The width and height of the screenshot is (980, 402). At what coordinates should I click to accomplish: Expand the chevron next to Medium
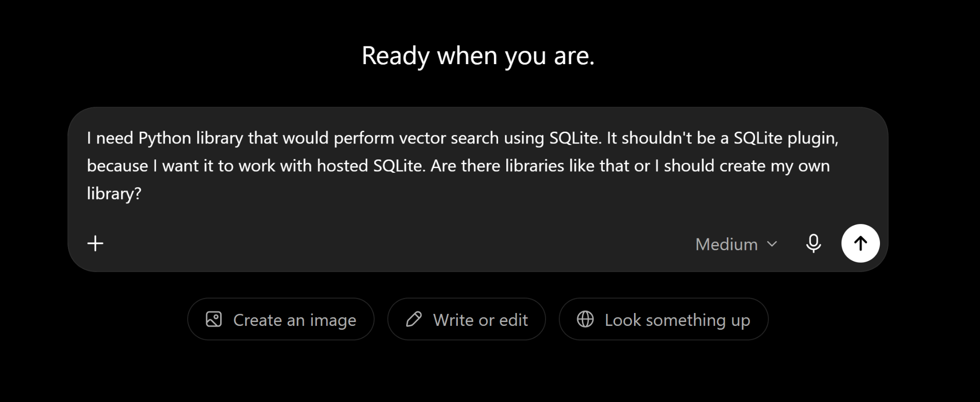coord(772,244)
